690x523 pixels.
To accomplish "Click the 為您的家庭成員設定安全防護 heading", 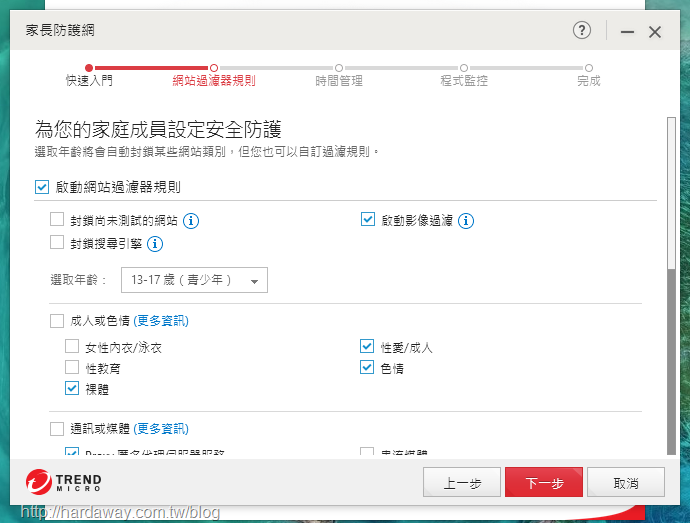I will click(x=158, y=129).
